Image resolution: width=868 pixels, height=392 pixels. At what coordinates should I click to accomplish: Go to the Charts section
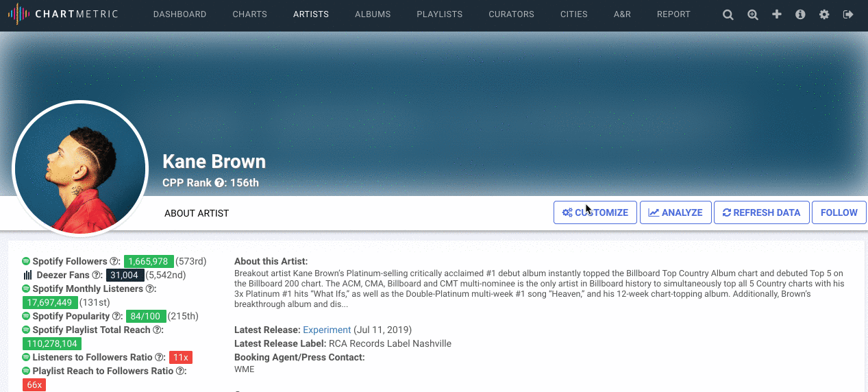249,14
